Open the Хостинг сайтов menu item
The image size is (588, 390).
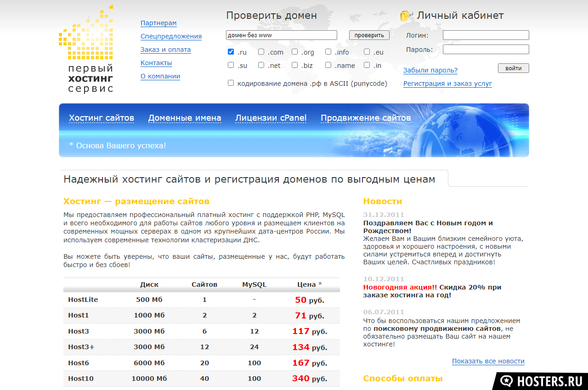[102, 118]
